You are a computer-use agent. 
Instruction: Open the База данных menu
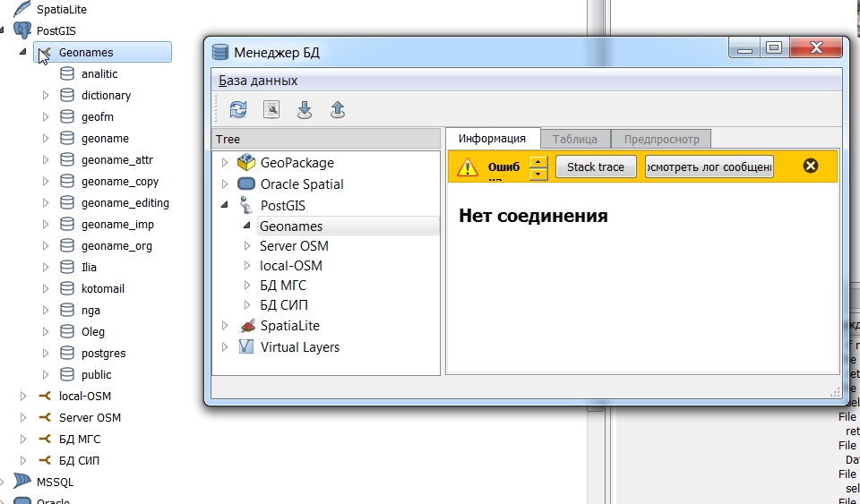(258, 81)
